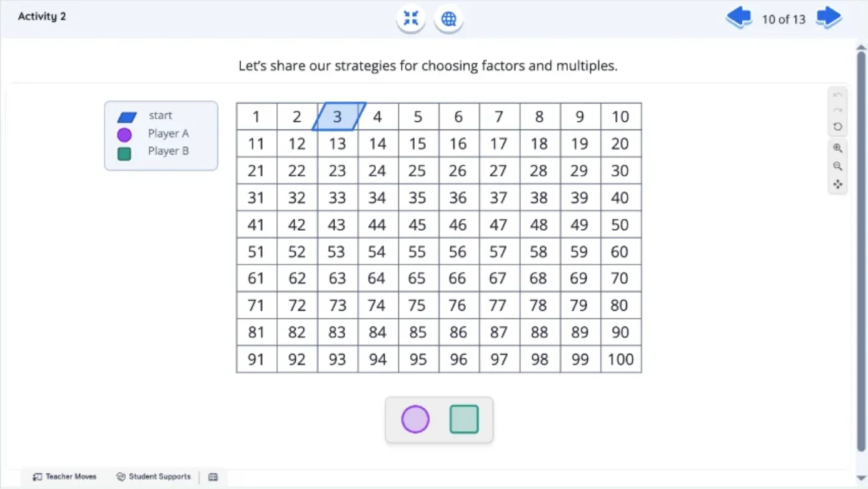Click the "Player B" legend label
868x489 pixels.
168,151
